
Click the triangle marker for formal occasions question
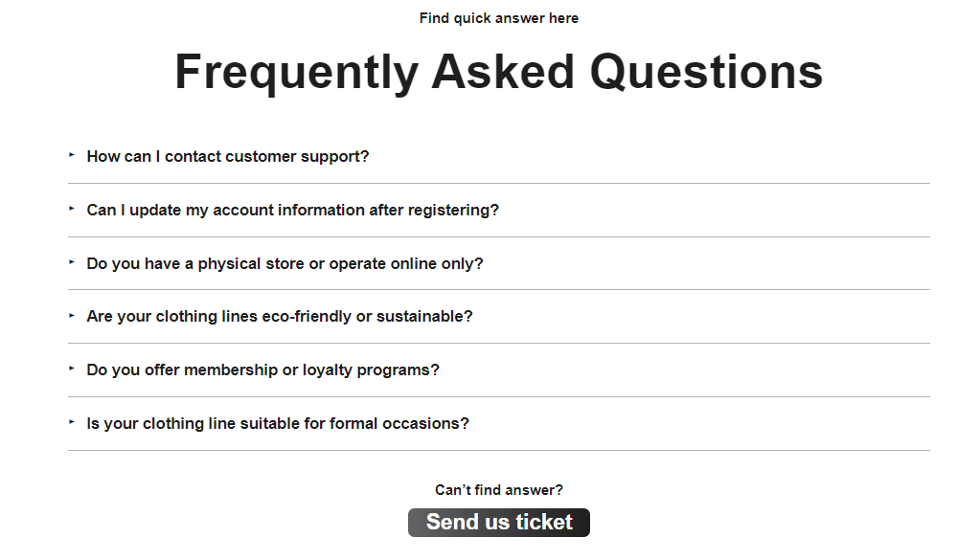tap(72, 421)
